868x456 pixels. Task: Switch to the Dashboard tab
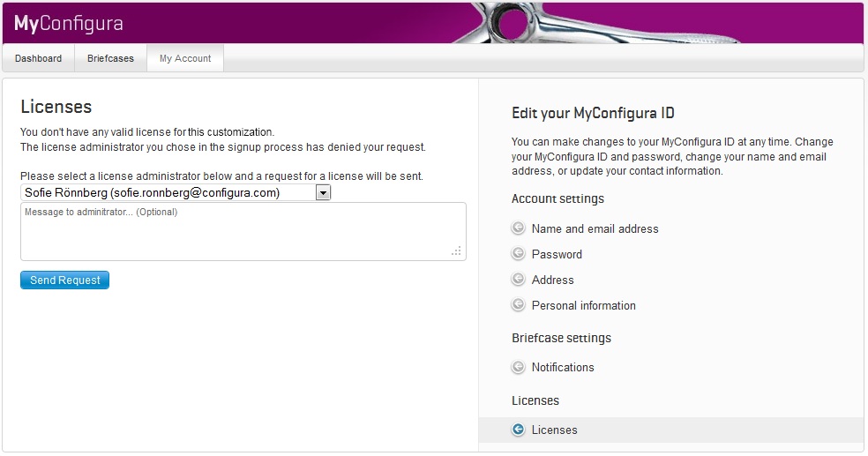38,58
